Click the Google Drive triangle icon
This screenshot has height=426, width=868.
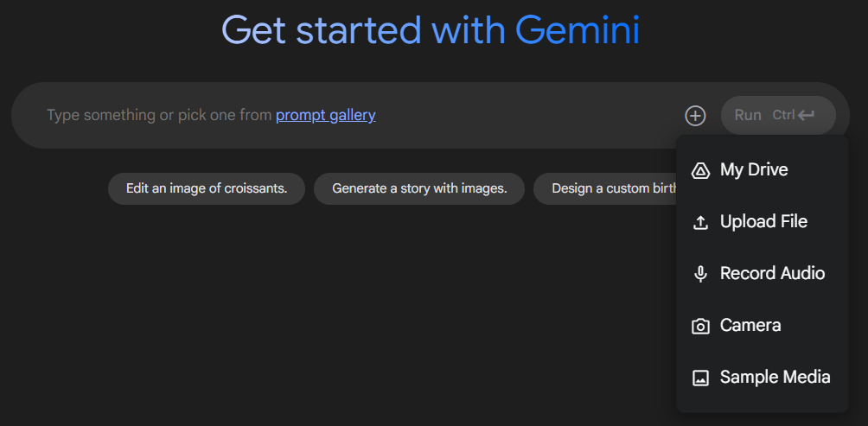pos(700,170)
